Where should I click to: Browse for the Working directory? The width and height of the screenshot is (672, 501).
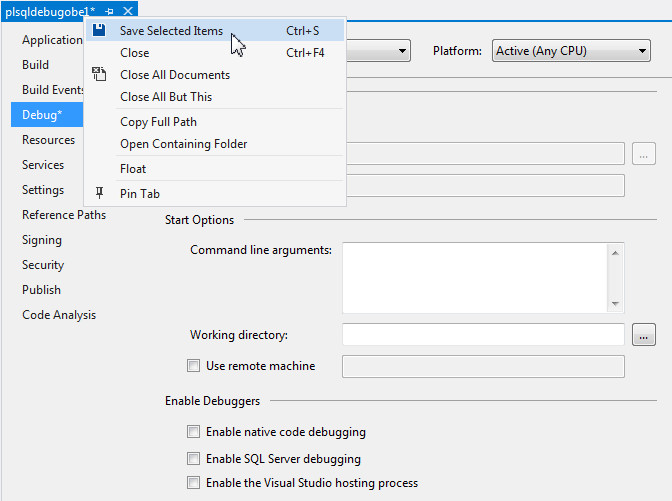643,334
